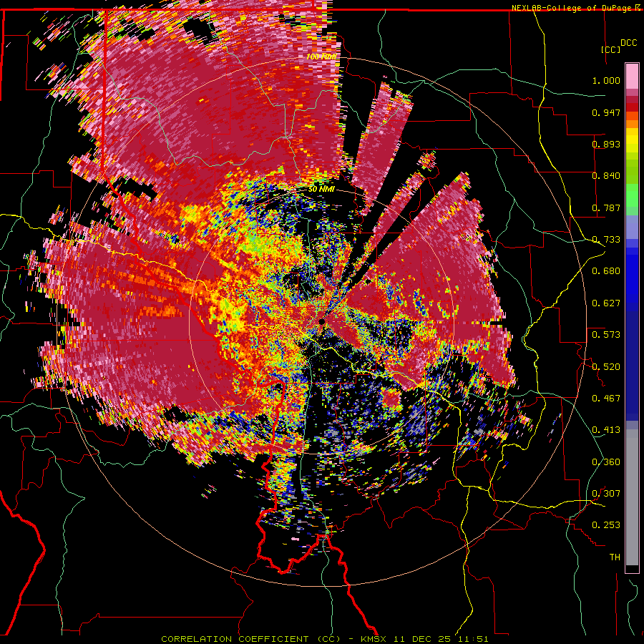Click the 50 NMI range ring label
Screen dimensions: 644x644
[321, 190]
